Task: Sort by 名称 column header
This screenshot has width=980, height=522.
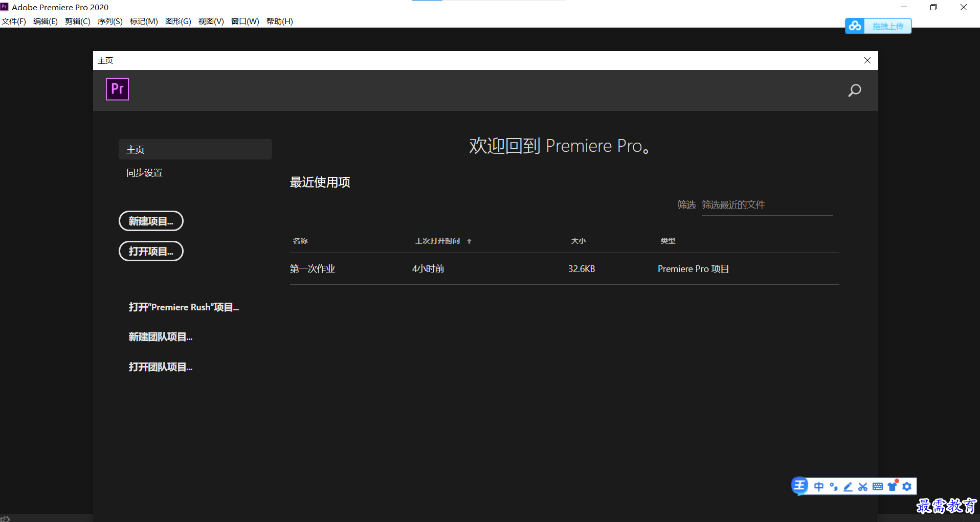Action: coord(300,241)
